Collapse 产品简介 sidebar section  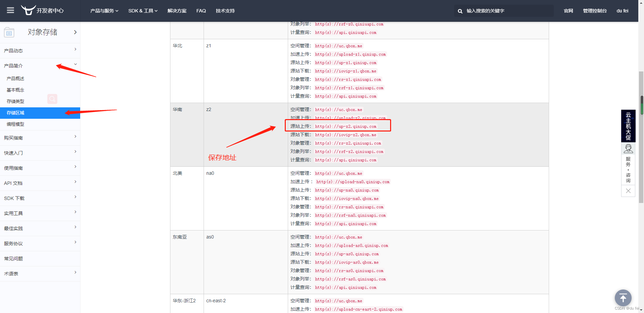(40, 66)
